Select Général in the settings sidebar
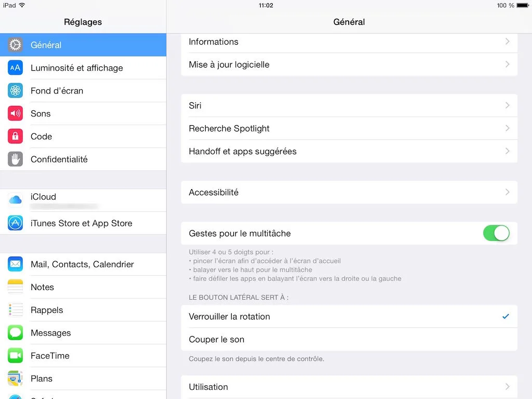Image resolution: width=532 pixels, height=399 pixels. (83, 45)
